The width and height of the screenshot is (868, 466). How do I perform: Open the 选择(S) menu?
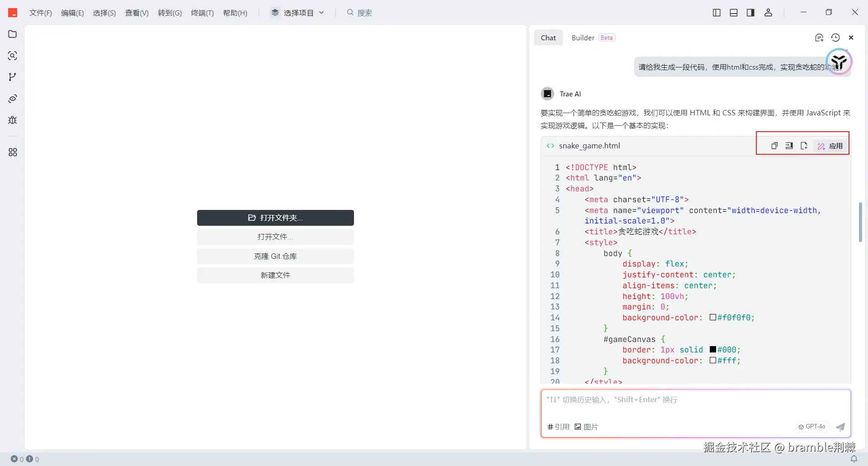(x=104, y=13)
